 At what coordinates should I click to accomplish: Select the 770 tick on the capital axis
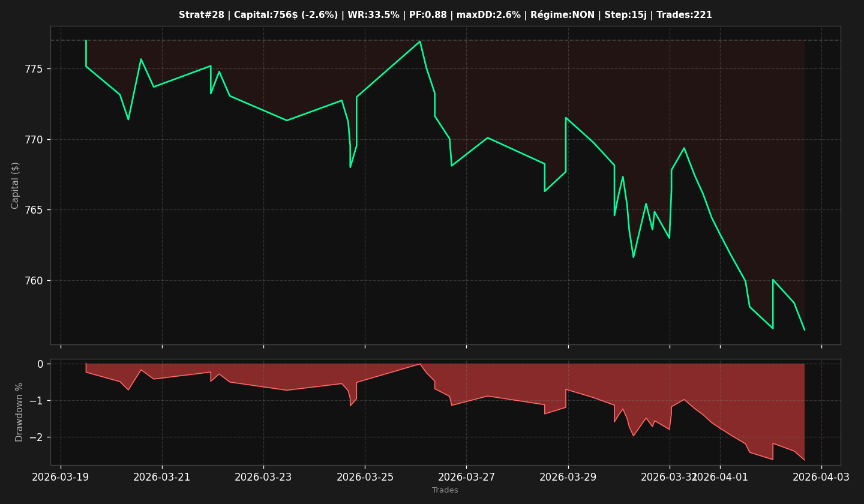tap(34, 140)
